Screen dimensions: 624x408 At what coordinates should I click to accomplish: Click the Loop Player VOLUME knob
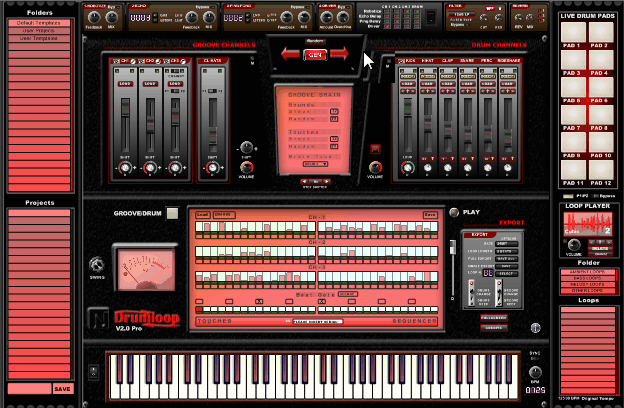(573, 244)
